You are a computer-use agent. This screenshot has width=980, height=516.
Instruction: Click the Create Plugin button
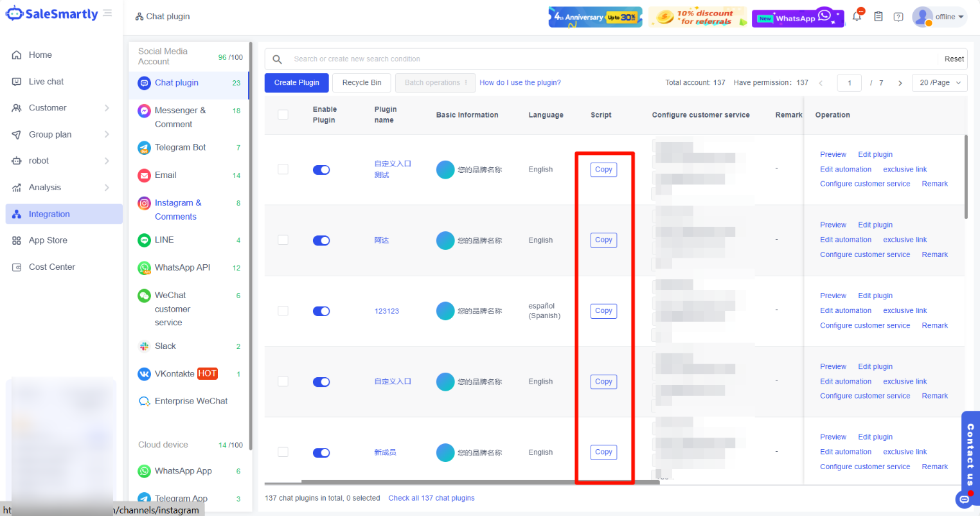tap(296, 83)
